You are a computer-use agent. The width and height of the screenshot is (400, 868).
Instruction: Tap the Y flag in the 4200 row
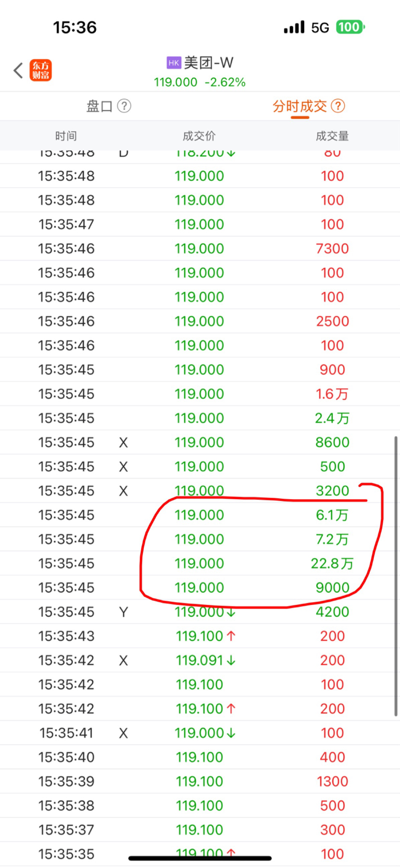pos(123,612)
